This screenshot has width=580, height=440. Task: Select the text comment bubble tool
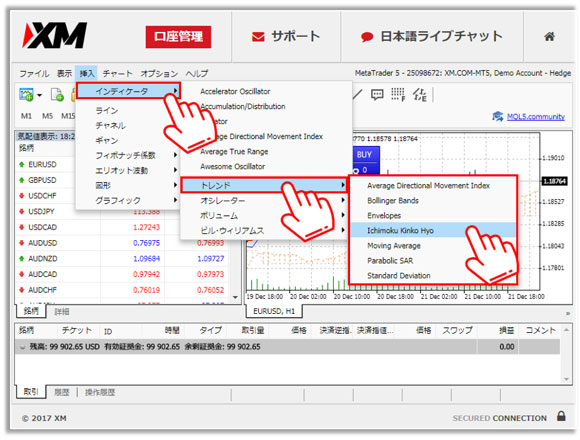tap(377, 95)
